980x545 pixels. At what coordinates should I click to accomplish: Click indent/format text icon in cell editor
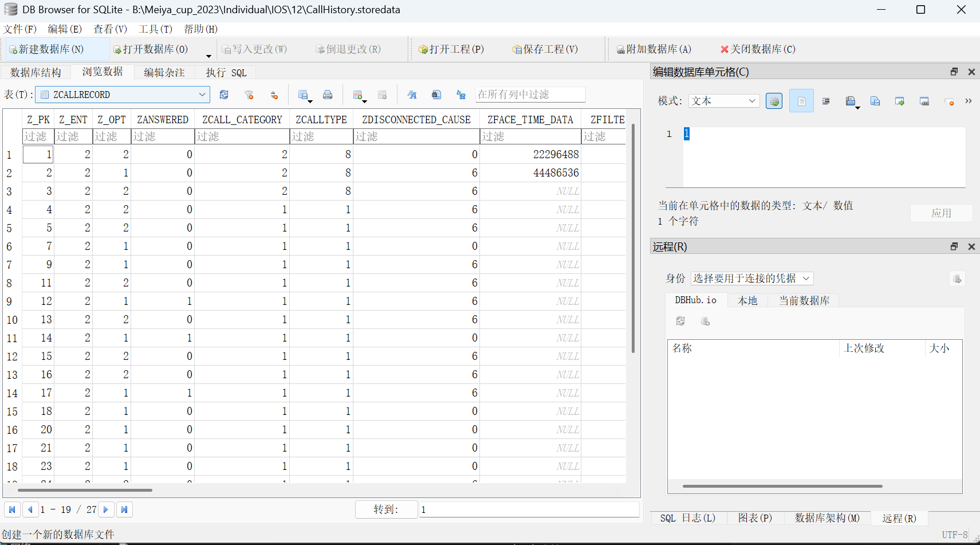tap(826, 101)
